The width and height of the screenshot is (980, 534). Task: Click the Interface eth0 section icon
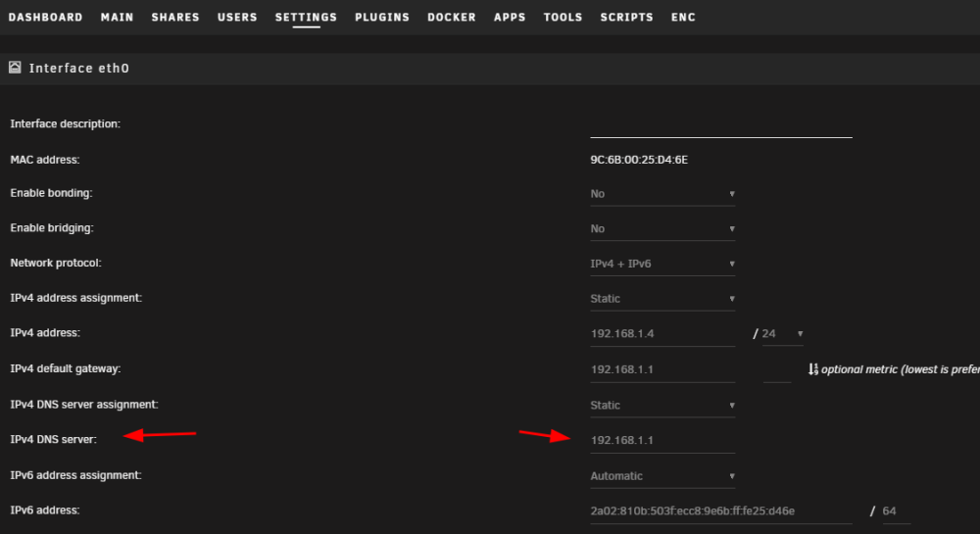pos(15,68)
